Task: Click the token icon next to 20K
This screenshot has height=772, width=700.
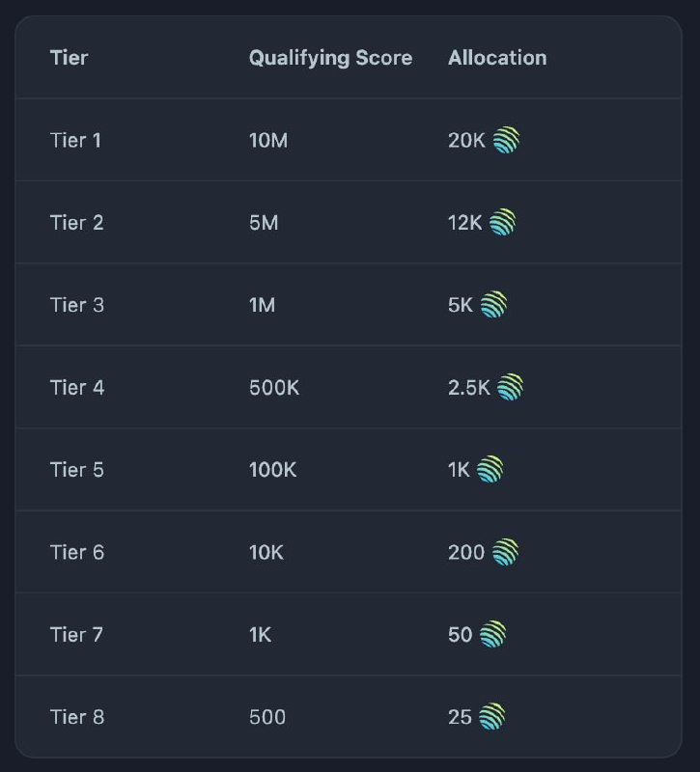Action: (506, 141)
